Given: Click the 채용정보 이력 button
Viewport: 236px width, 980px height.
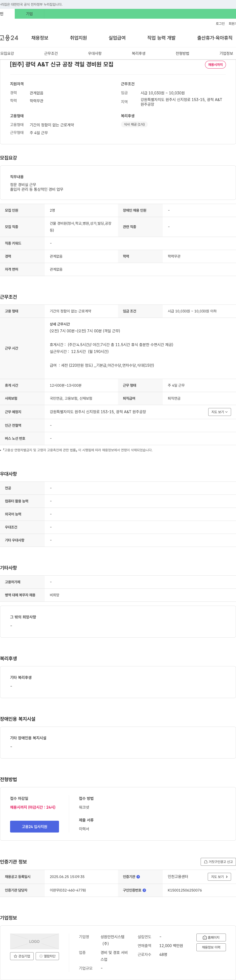Looking at the screenshot, I should 211,947.
